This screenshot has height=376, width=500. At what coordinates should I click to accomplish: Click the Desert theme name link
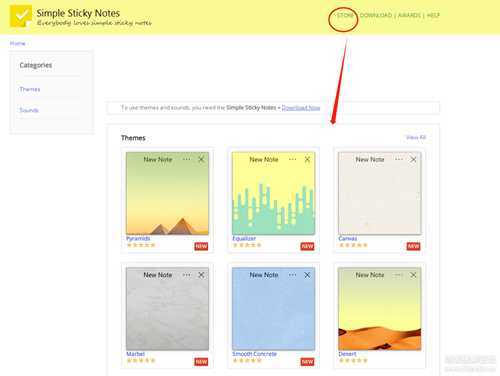point(347,354)
